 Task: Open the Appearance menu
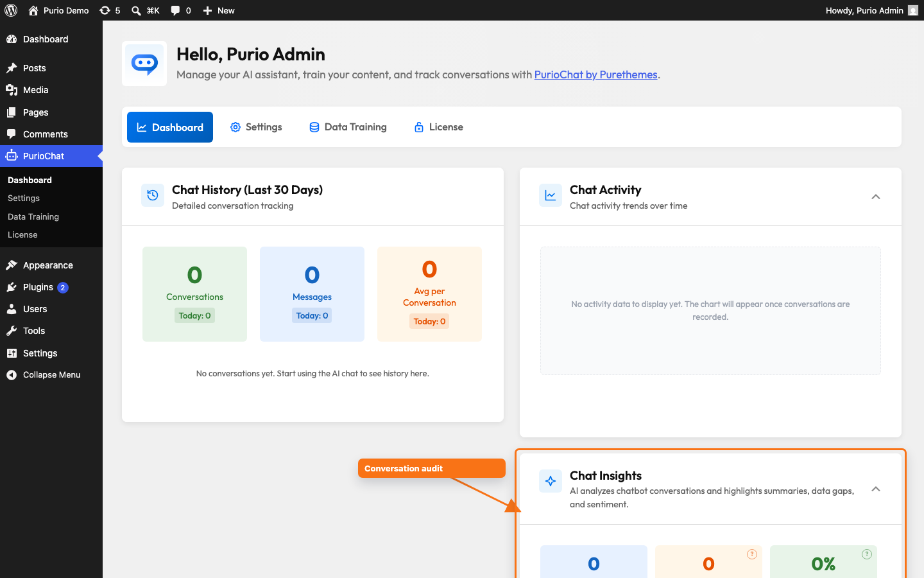(51, 265)
